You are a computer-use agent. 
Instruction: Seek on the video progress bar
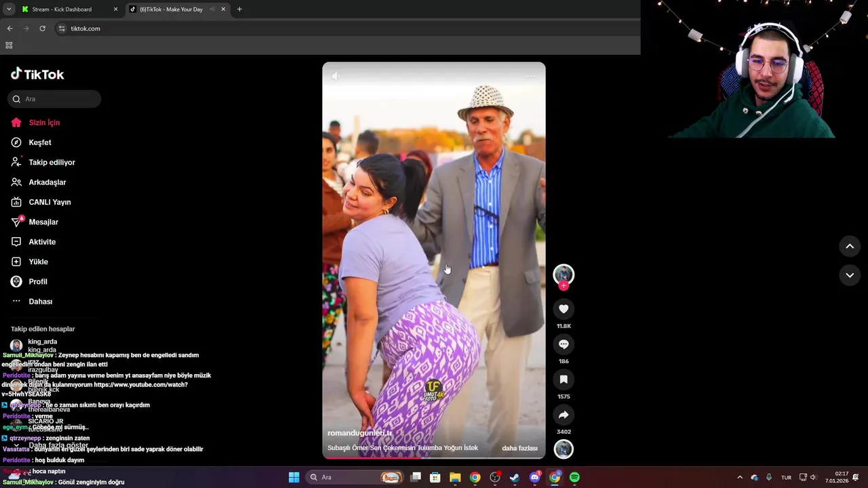pyautogui.click(x=434, y=457)
